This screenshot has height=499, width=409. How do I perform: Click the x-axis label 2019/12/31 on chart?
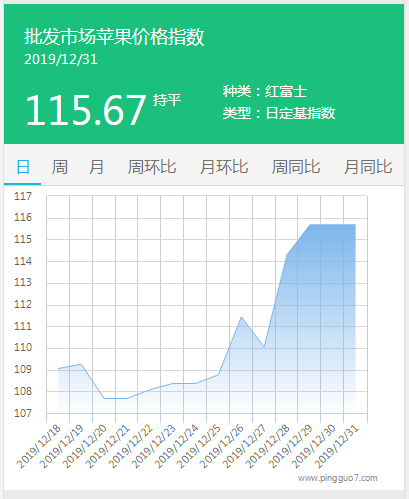[337, 447]
